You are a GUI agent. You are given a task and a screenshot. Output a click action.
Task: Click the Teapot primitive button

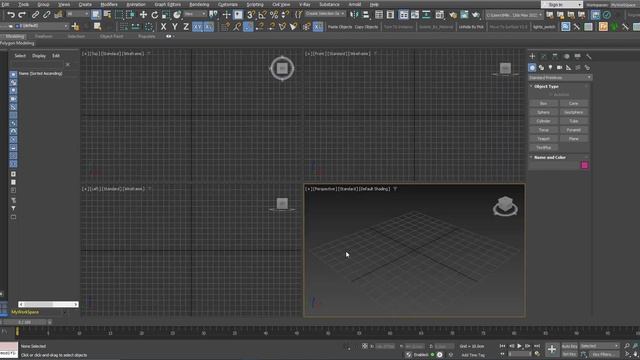click(x=543, y=139)
